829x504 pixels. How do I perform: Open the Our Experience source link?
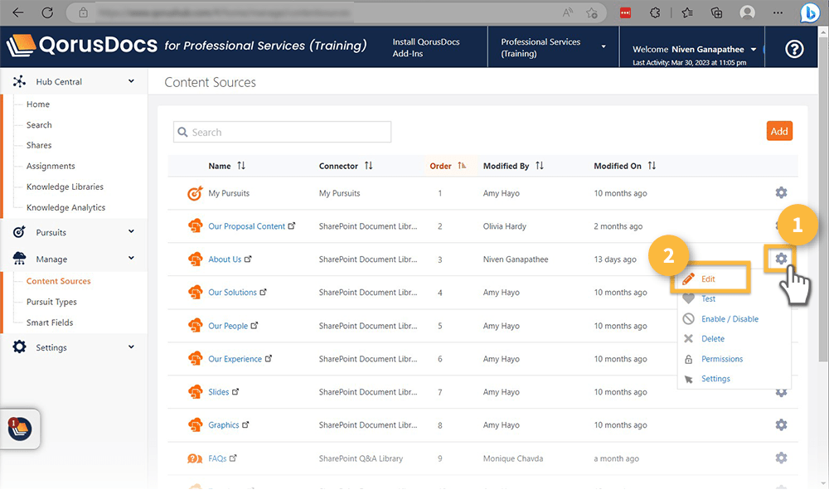click(x=235, y=359)
